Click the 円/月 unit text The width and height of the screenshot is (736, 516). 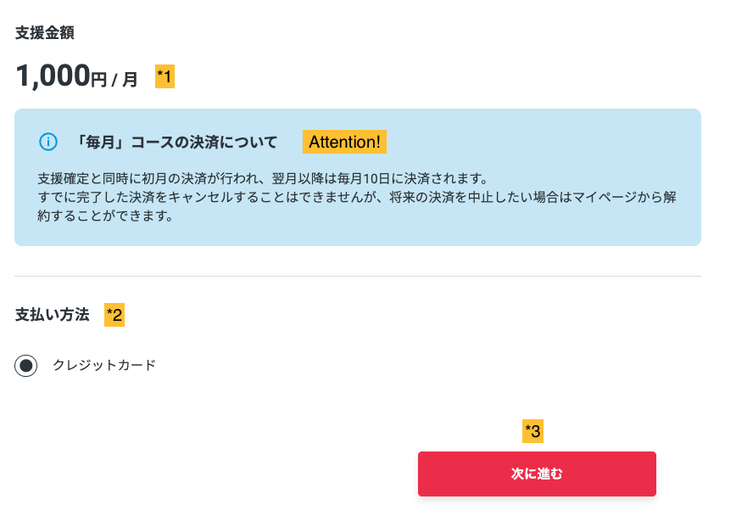114,79
